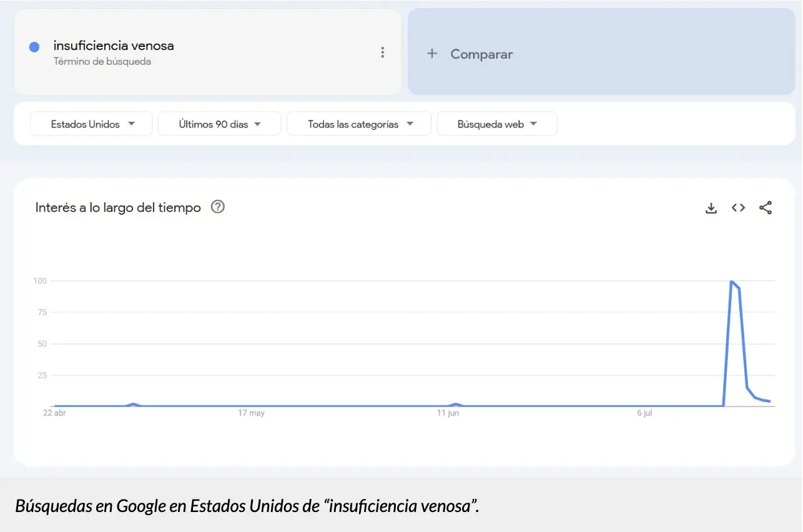Open the Últimos 90 días time range dropdown
This screenshot has height=532, width=803.
(x=219, y=124)
